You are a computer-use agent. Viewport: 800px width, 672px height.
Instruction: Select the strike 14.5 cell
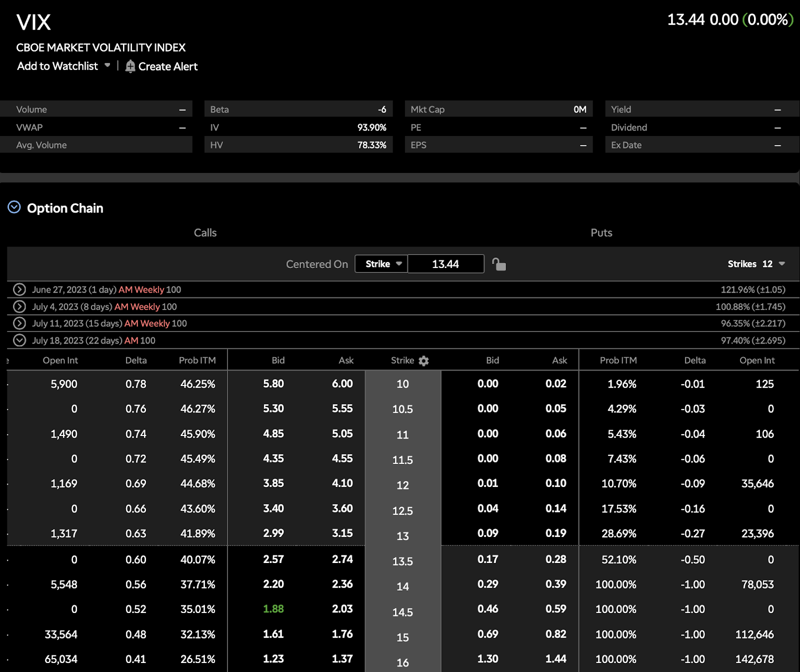point(402,612)
